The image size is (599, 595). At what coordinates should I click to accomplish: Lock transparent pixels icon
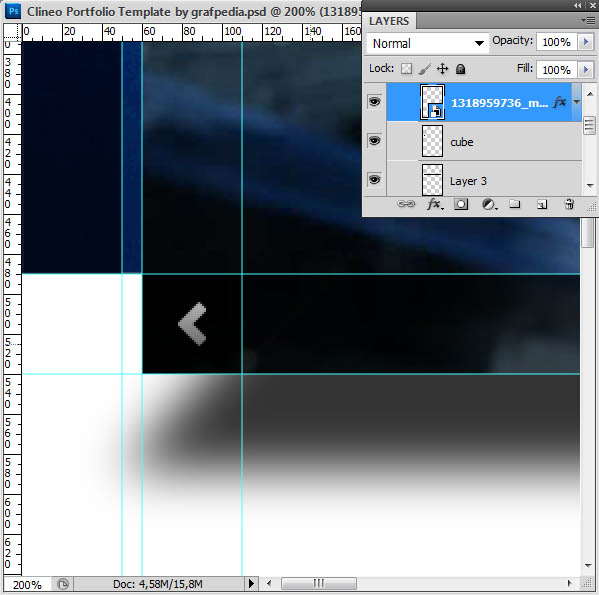(406, 69)
